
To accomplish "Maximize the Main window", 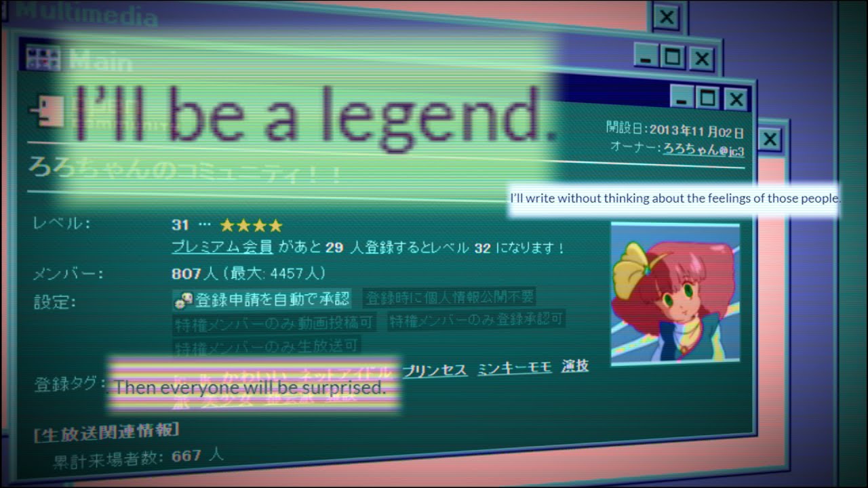I will 672,58.
